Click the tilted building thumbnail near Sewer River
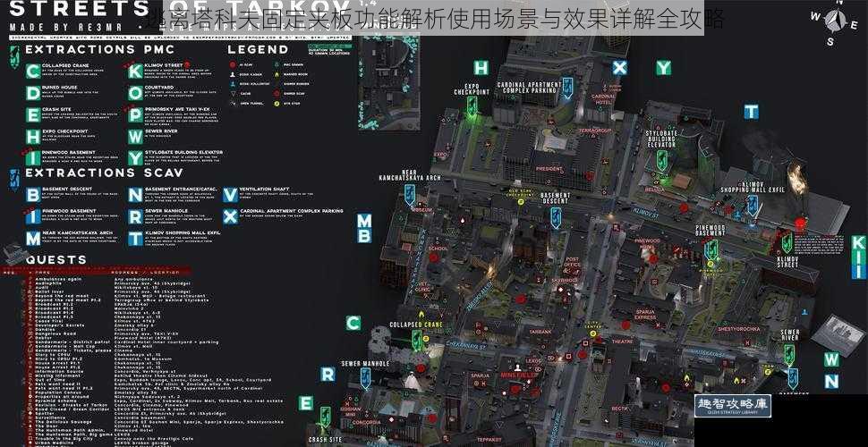 [839, 334]
